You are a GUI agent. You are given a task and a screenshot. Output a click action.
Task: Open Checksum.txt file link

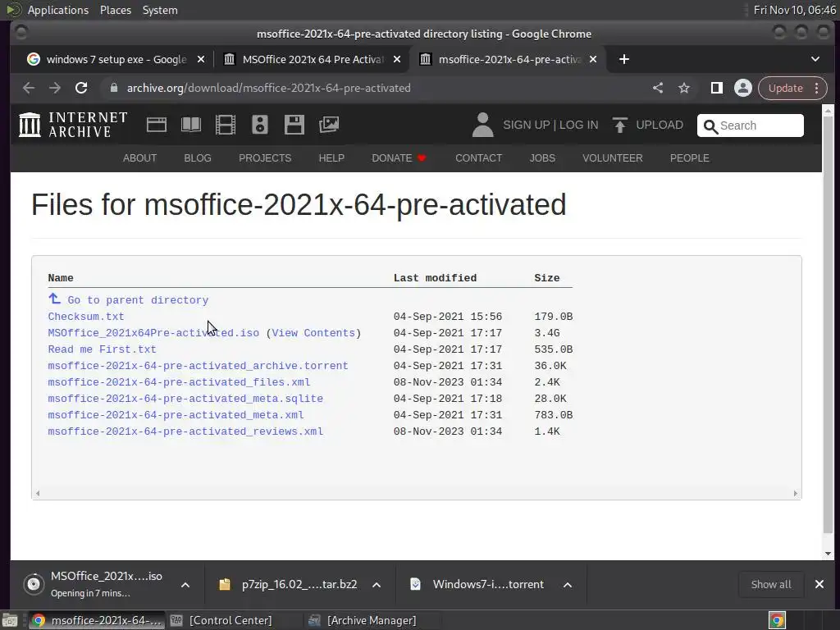pos(85,317)
